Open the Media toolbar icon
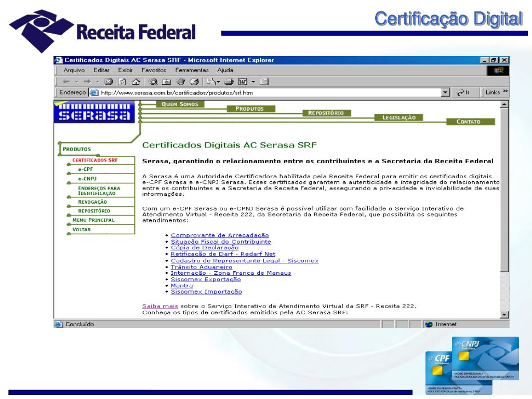The height and width of the screenshot is (399, 532). [x=180, y=82]
